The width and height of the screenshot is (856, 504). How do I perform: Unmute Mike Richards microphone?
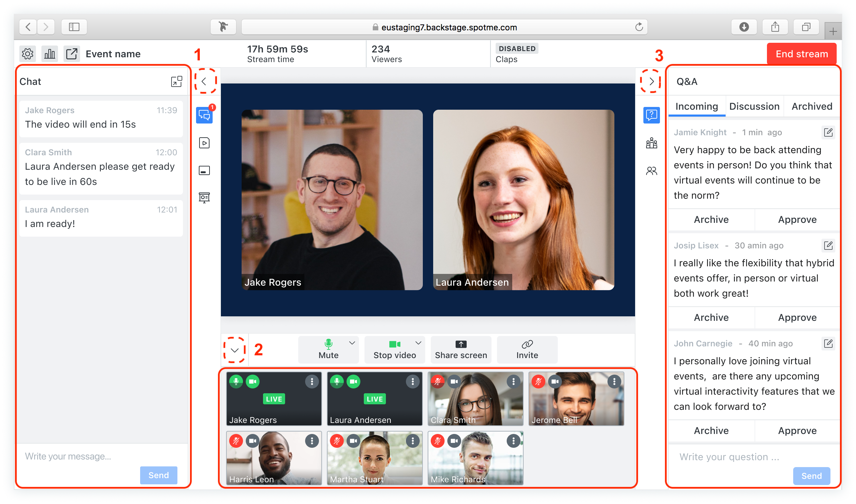pos(438,441)
